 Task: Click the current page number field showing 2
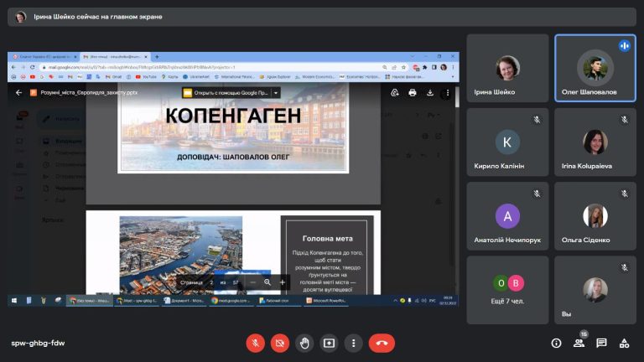211,282
